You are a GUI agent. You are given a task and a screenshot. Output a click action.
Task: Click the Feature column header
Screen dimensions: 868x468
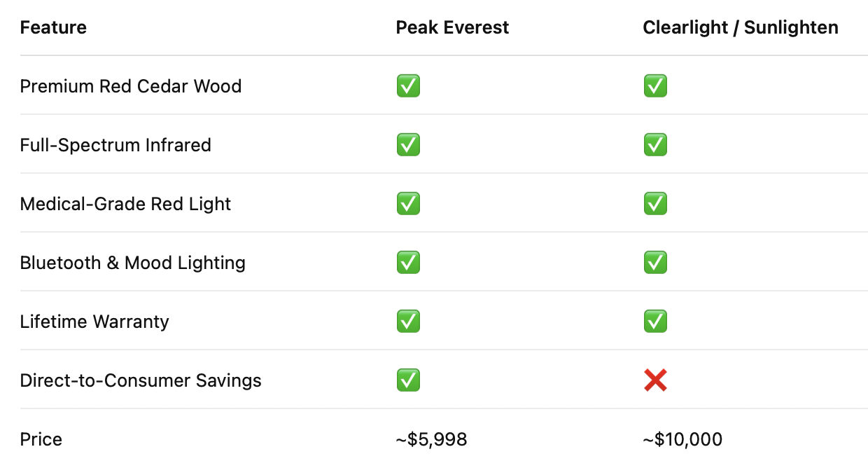click(53, 27)
